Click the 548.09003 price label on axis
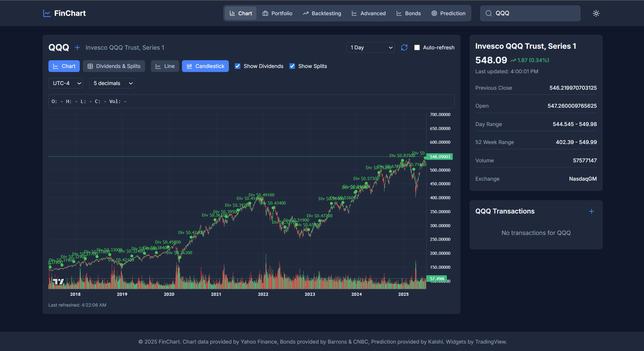This screenshot has height=351, width=644. coord(440,157)
